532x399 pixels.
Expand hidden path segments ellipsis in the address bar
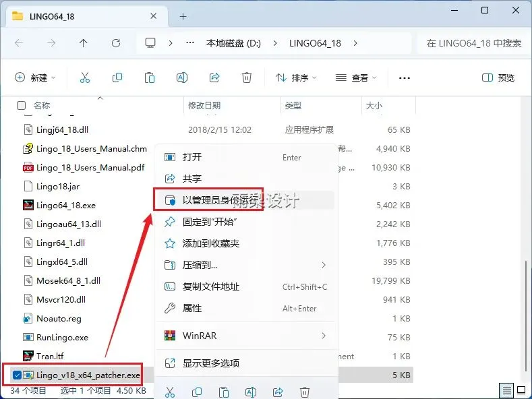pos(190,42)
